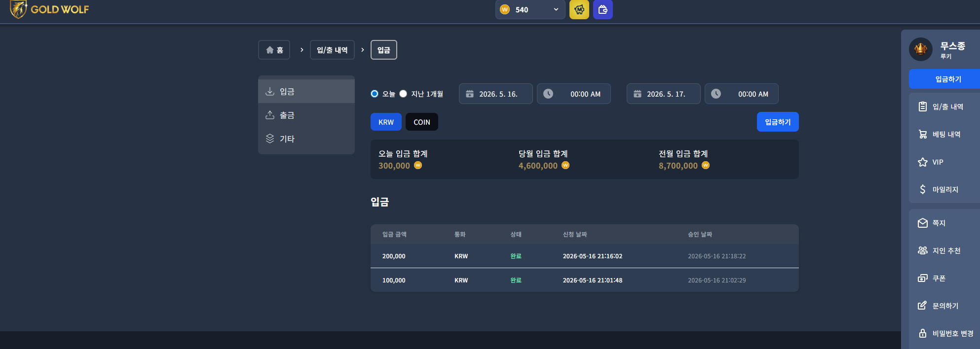Select 기타 in the left menu
This screenshot has height=349, width=980.
pos(306,139)
